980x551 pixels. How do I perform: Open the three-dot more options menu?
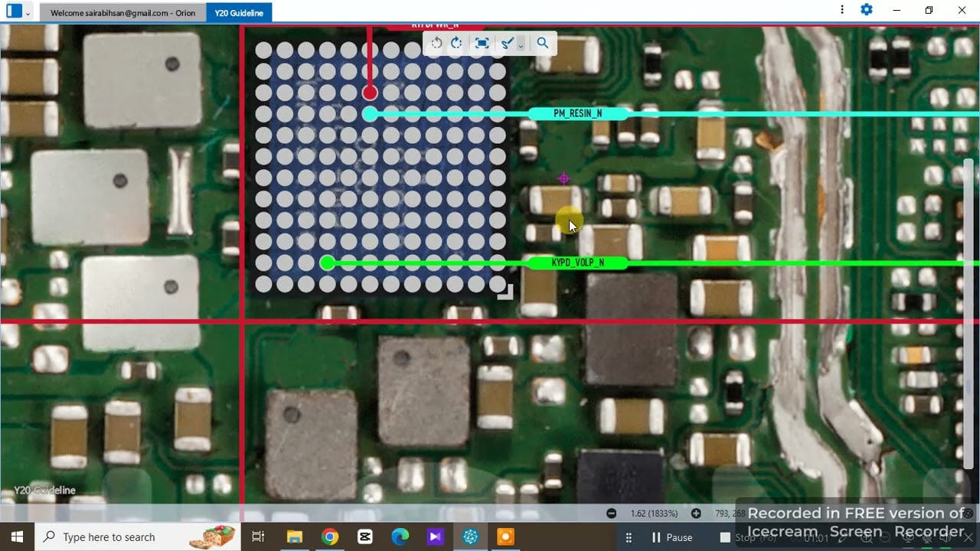(842, 10)
